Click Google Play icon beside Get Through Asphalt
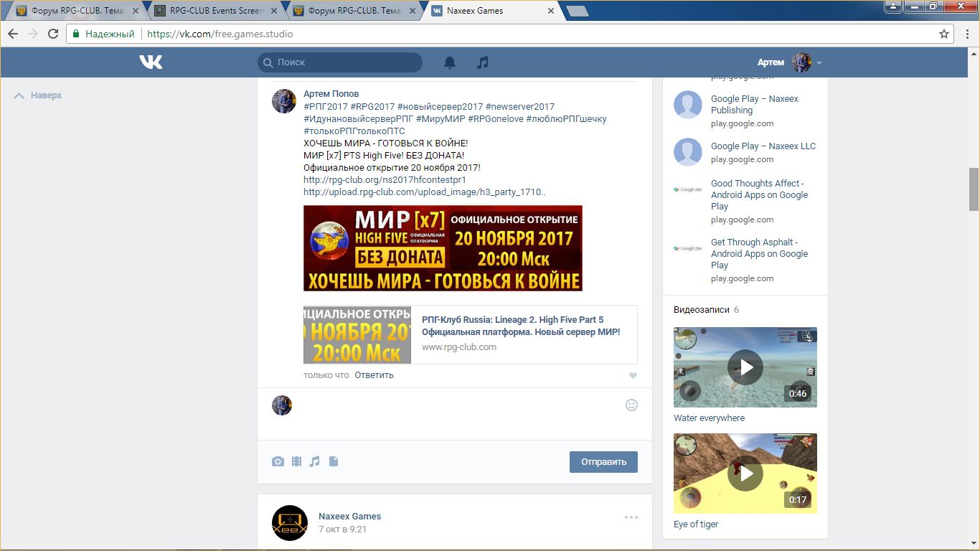 (x=687, y=248)
